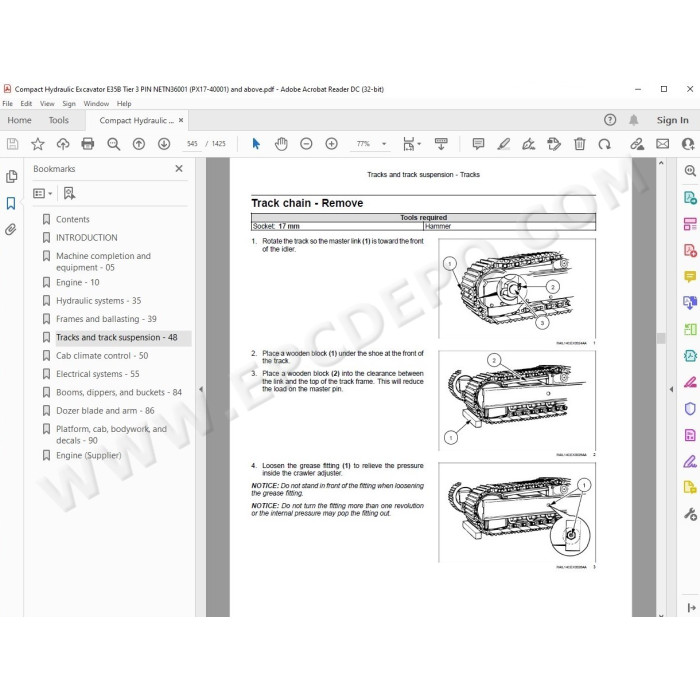Open the Engine - 10 bookmark
This screenshot has height=700, width=700.
[78, 282]
